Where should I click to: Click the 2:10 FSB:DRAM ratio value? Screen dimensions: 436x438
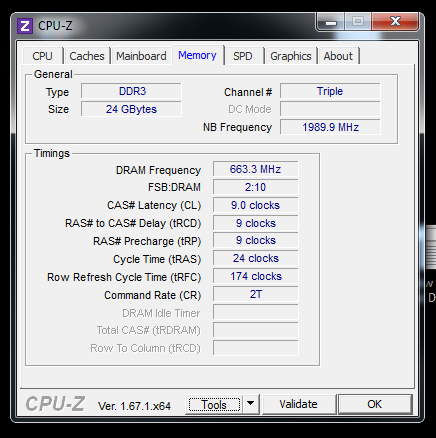(256, 187)
